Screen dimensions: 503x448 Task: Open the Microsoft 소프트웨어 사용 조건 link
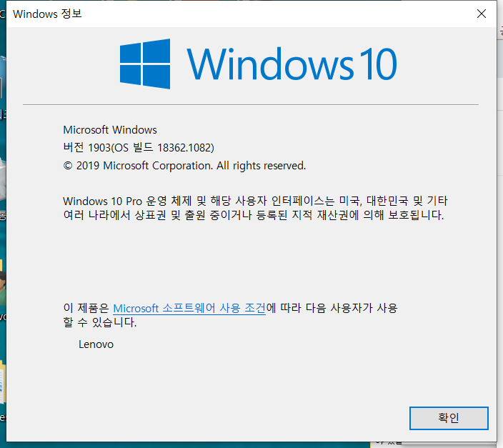pos(189,309)
